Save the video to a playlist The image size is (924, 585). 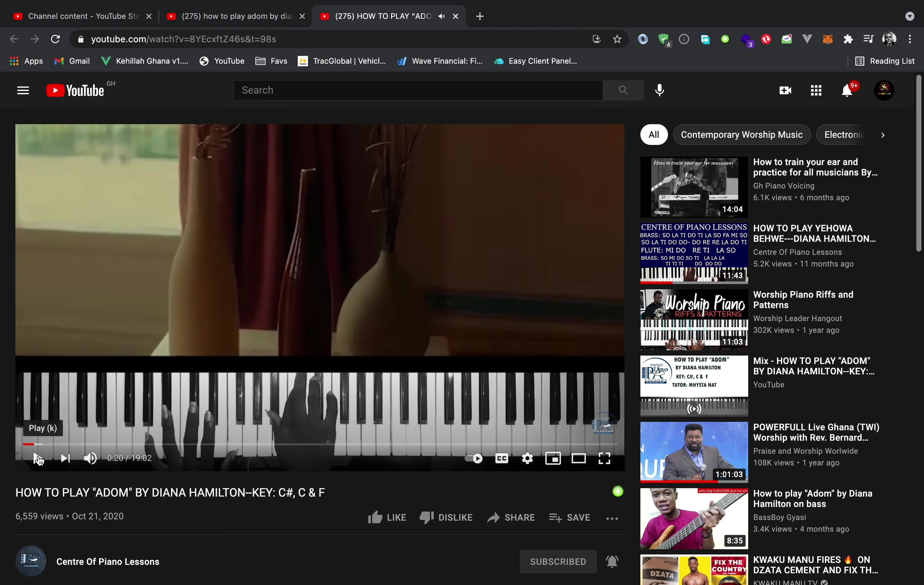(569, 517)
